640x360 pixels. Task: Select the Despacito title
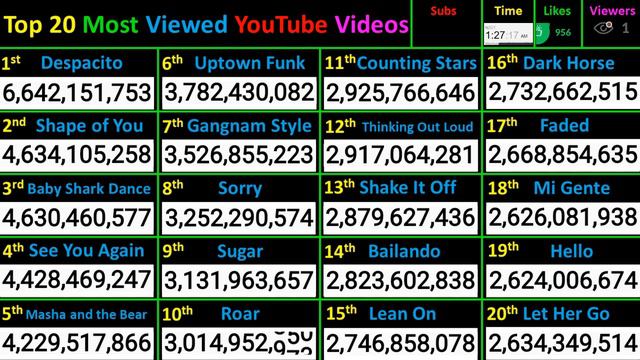click(82, 63)
